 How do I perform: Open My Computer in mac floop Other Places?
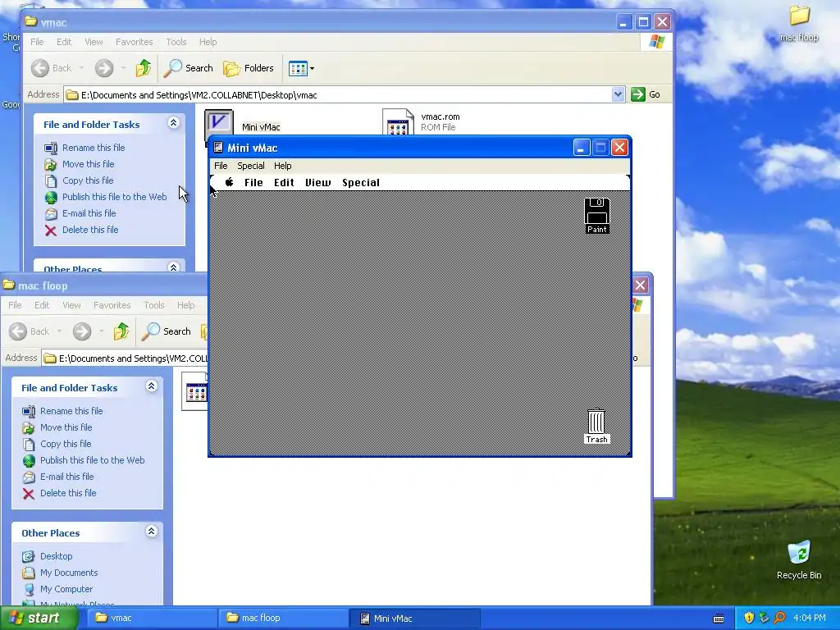pos(66,589)
